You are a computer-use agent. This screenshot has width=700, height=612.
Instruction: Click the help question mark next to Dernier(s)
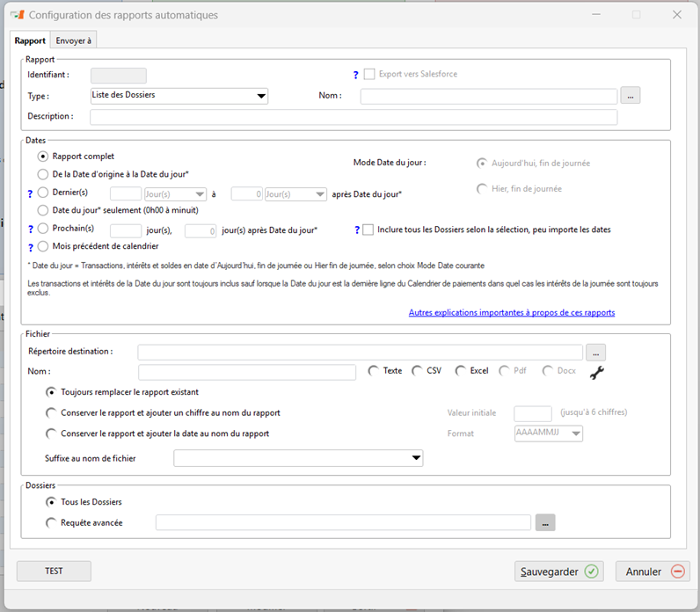point(31,193)
